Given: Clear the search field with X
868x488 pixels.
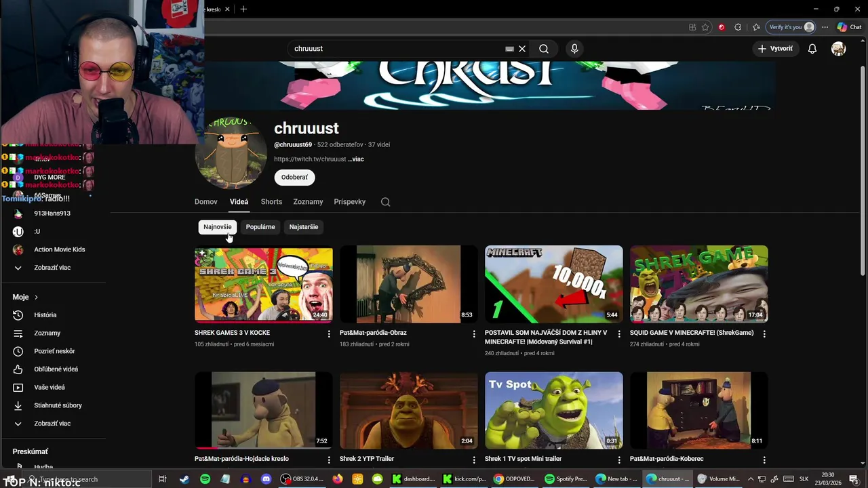Looking at the screenshot, I should [x=522, y=49].
